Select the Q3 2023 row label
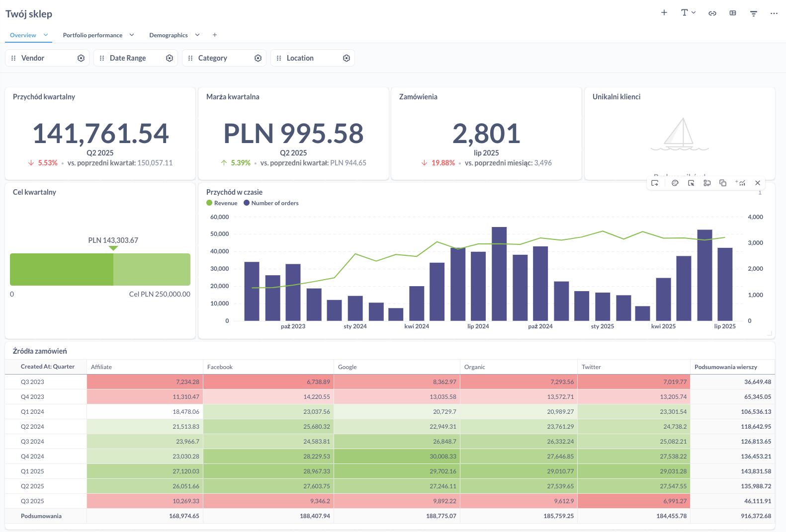Screen dimensions: 786x532 point(32,382)
